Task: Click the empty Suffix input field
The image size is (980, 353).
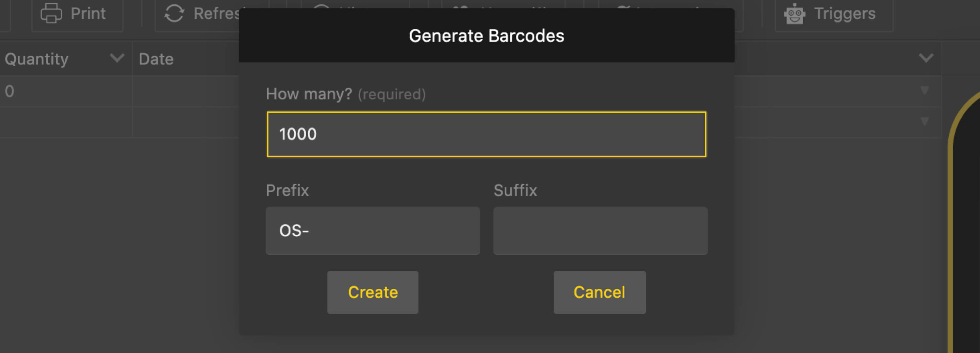Action: tap(600, 230)
